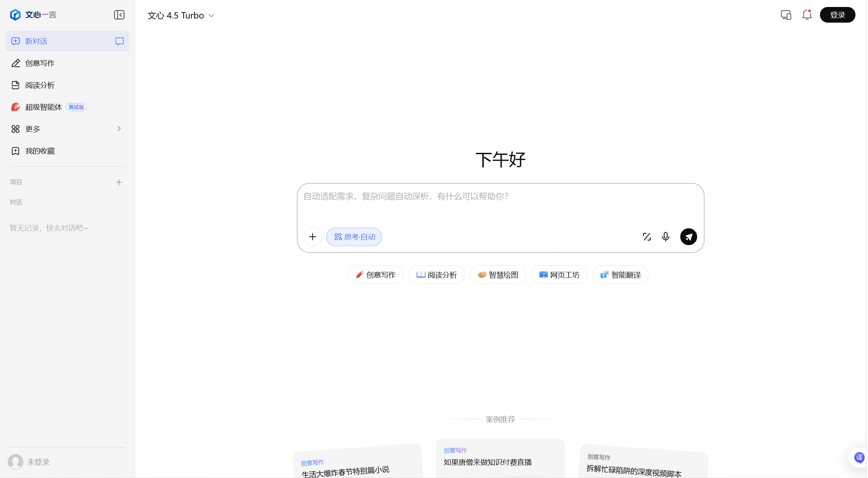Screen dimensions: 868x478
Task: Open the 创意写作 tool in the sidebar
Action: click(x=39, y=63)
